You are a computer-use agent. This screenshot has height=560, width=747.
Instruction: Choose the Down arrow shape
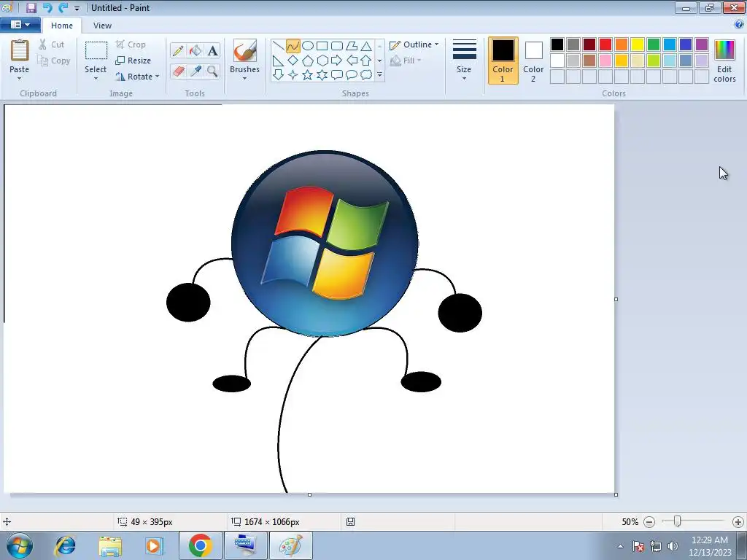(278, 75)
